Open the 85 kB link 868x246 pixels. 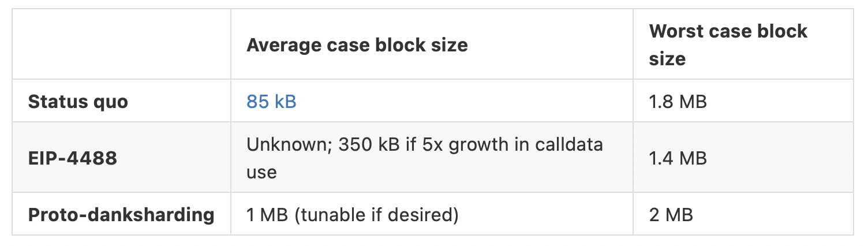click(x=271, y=102)
